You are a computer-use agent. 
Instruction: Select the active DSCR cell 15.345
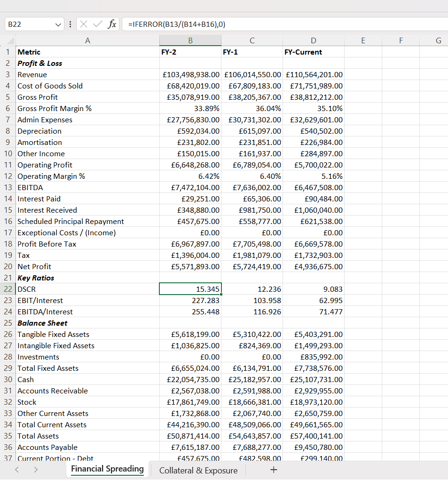(x=190, y=289)
